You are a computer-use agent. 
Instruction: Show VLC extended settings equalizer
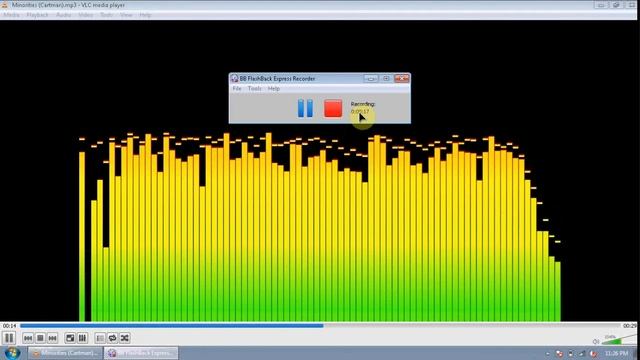coord(82,338)
